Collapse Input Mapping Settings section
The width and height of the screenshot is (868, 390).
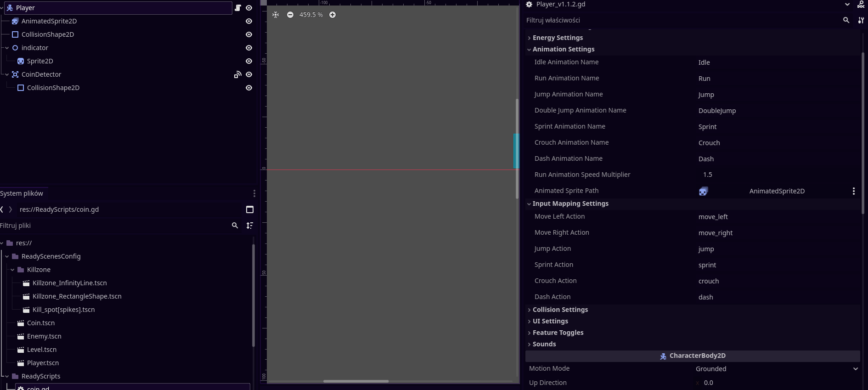[x=693, y=203]
